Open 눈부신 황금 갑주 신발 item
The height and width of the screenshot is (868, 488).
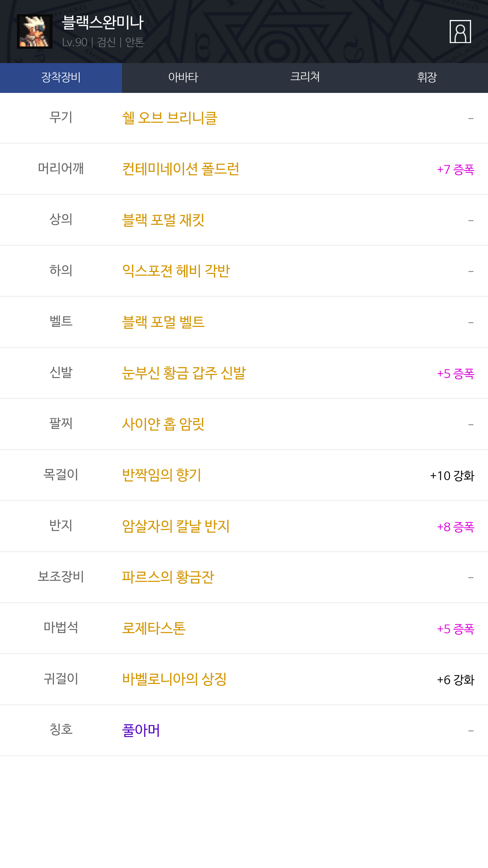[184, 373]
